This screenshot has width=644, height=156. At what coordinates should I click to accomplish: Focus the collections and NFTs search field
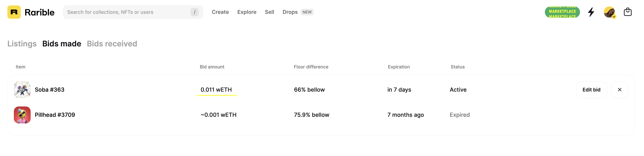pos(133,12)
